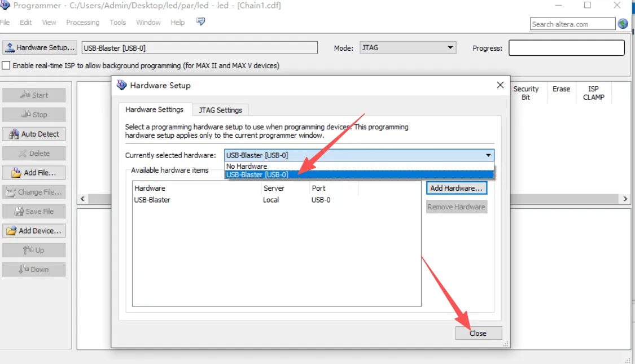Click the Programmer app icon in title bar
Image resolution: width=635 pixels, height=364 pixels.
coord(5,5)
